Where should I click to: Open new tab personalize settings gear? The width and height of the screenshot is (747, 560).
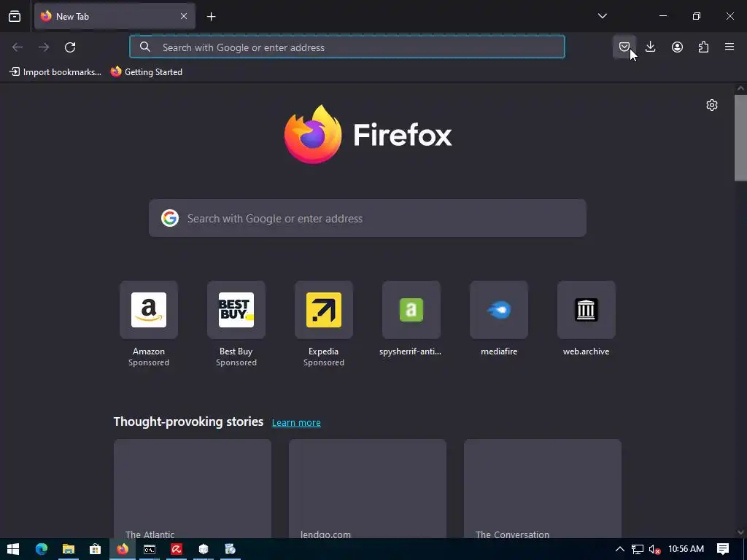(x=712, y=105)
